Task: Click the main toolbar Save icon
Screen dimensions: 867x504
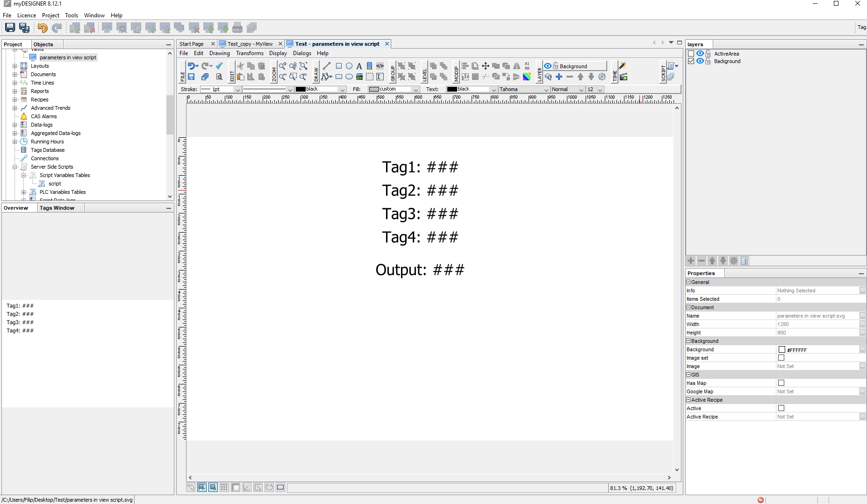Action: 10,28
